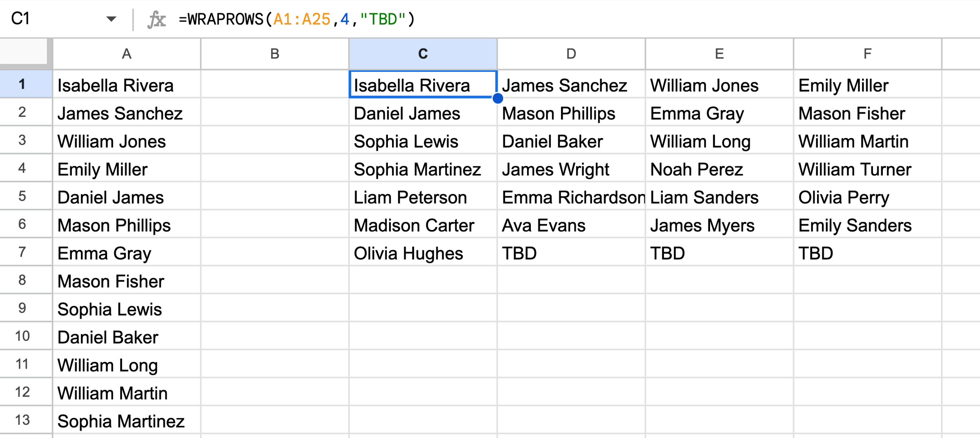Image resolution: width=980 pixels, height=438 pixels.
Task: Select column B header
Action: pos(275,54)
